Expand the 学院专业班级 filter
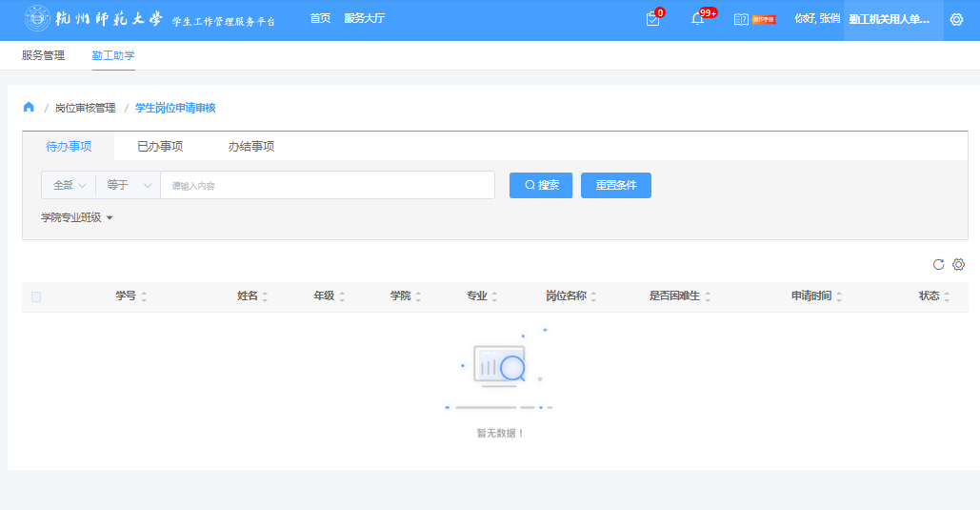The height and width of the screenshot is (510, 980). [x=76, y=217]
